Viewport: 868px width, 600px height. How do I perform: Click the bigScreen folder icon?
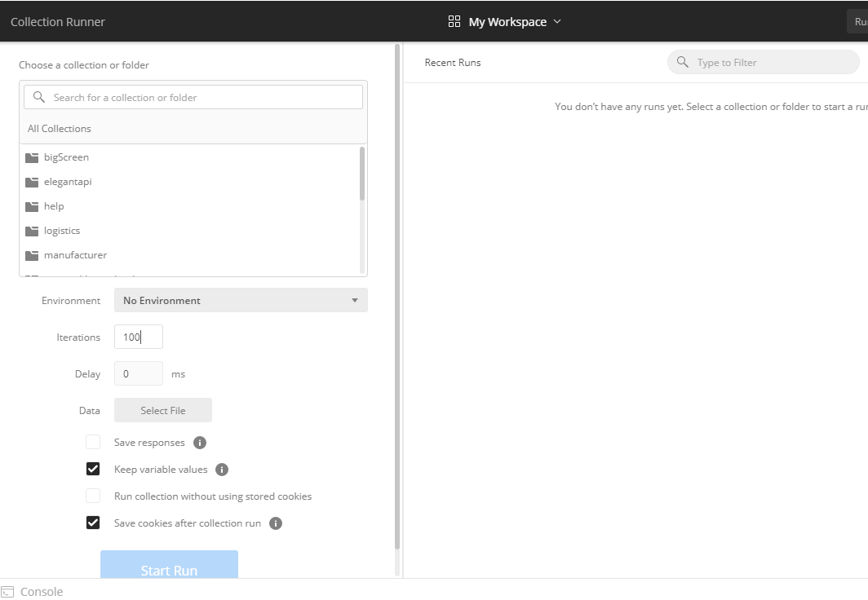pyautogui.click(x=32, y=157)
